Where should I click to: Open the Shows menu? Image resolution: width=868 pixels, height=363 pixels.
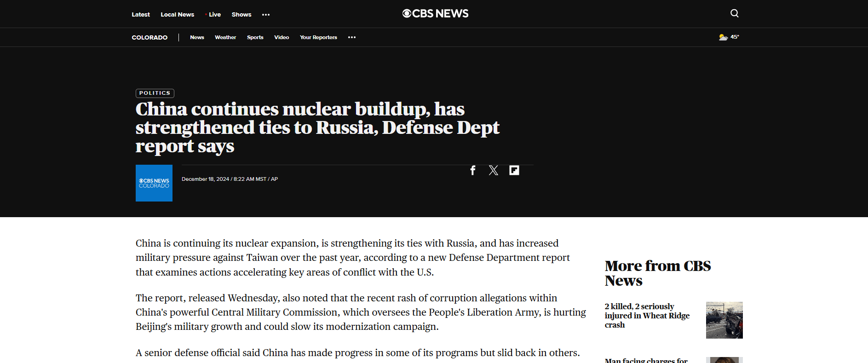coord(241,15)
